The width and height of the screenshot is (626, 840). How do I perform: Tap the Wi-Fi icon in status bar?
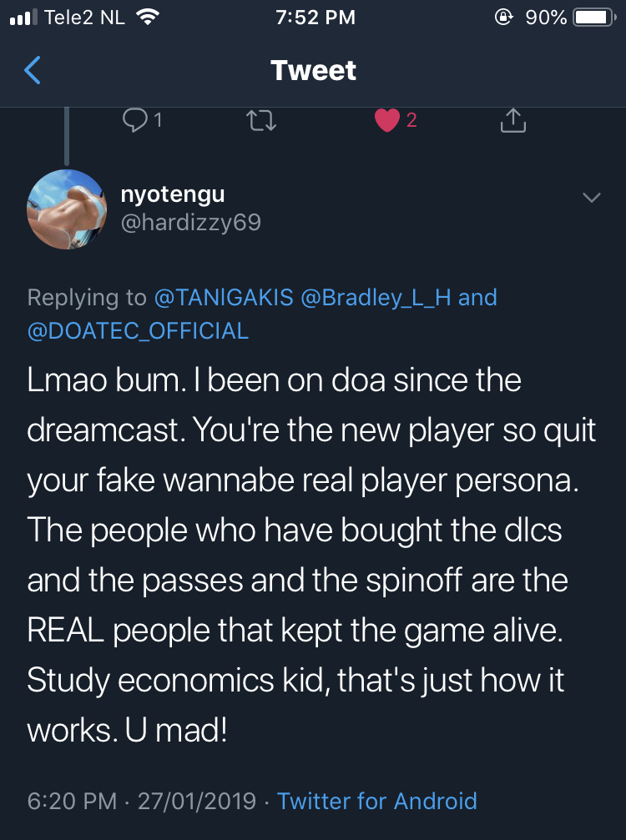[x=147, y=18]
